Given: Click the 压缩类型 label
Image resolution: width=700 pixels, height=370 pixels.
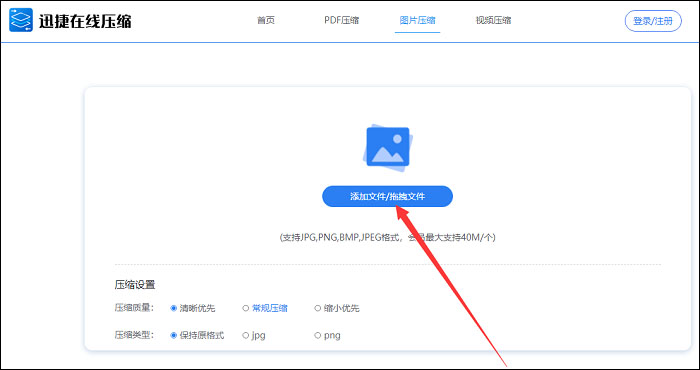Looking at the screenshot, I should [134, 335].
